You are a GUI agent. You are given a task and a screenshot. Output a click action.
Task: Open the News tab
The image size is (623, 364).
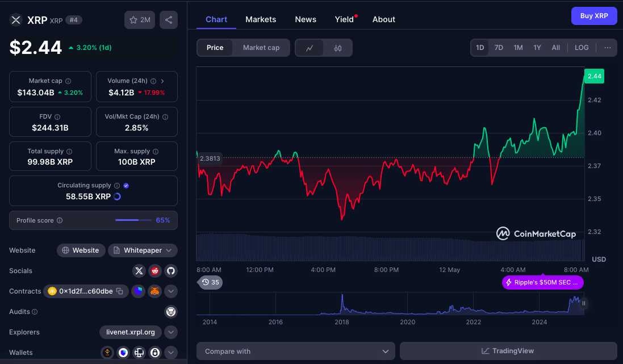pyautogui.click(x=306, y=19)
